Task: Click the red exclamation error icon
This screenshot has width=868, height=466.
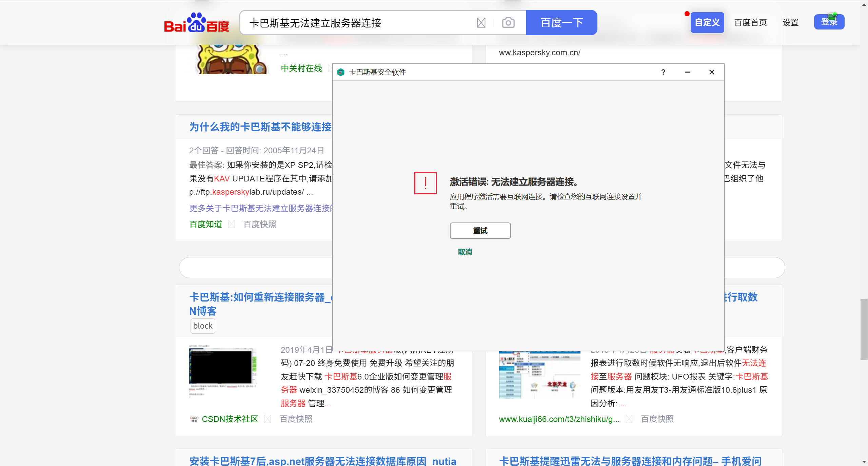Action: [425, 183]
